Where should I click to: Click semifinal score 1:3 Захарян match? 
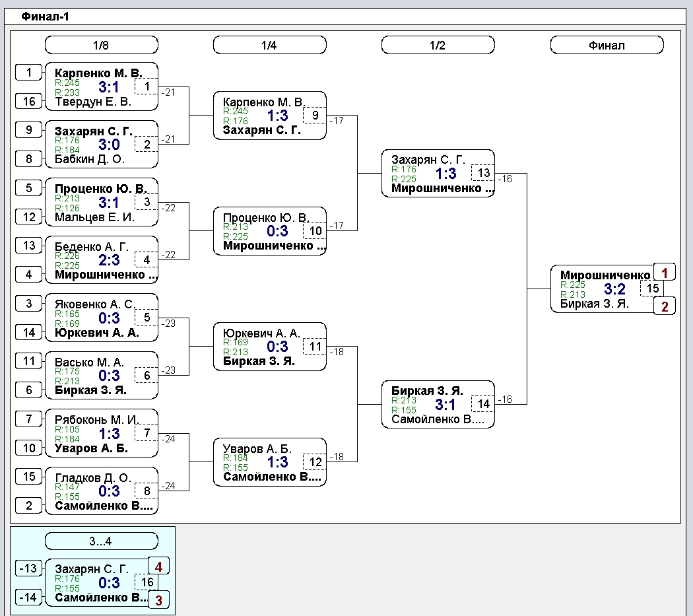tap(445, 174)
